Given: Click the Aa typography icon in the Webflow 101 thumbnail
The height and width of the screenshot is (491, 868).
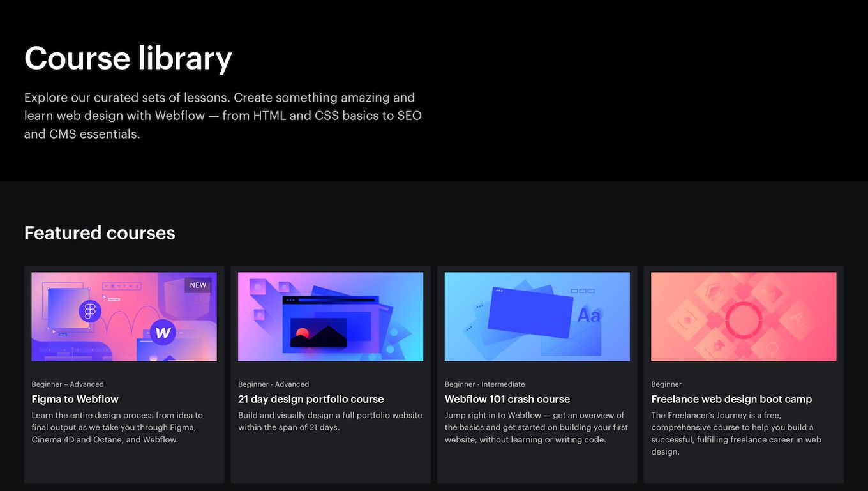Looking at the screenshot, I should coord(589,315).
